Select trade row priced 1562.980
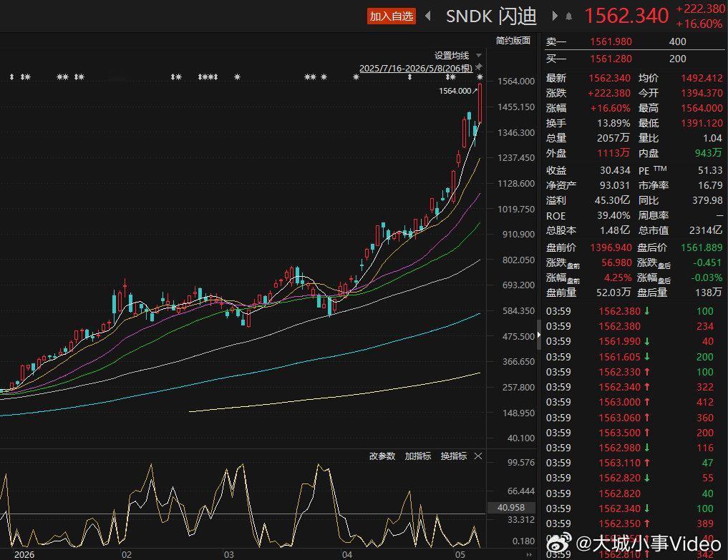The image size is (728, 560). point(631,448)
